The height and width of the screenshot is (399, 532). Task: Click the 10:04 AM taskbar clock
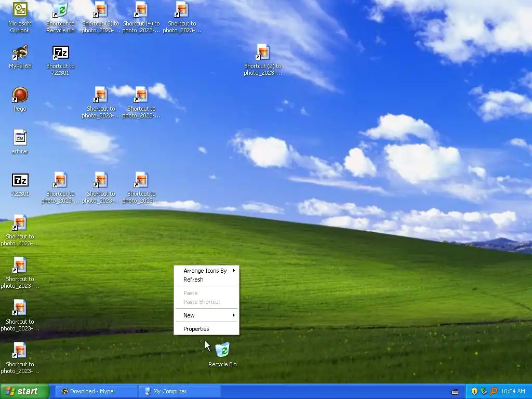click(513, 391)
